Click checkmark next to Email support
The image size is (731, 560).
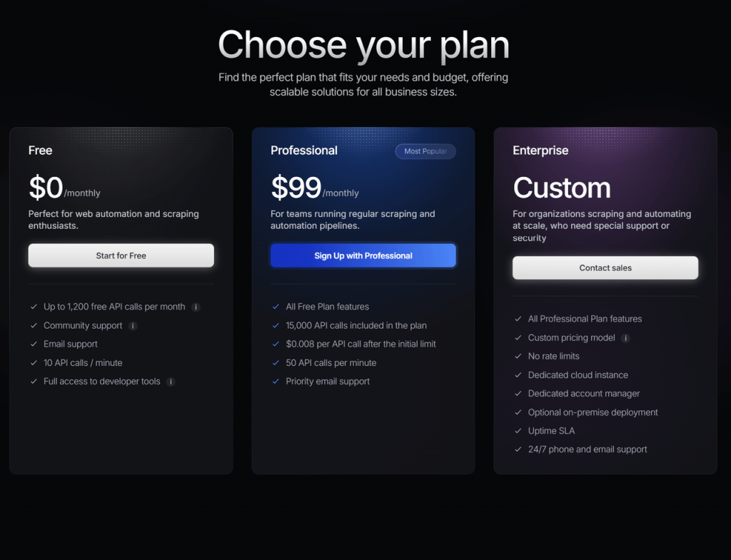coord(34,344)
